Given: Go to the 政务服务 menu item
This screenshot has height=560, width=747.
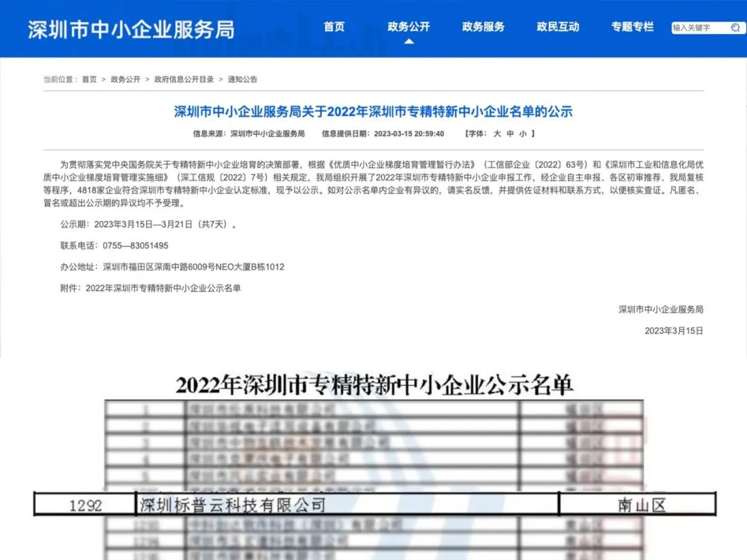Looking at the screenshot, I should [483, 27].
